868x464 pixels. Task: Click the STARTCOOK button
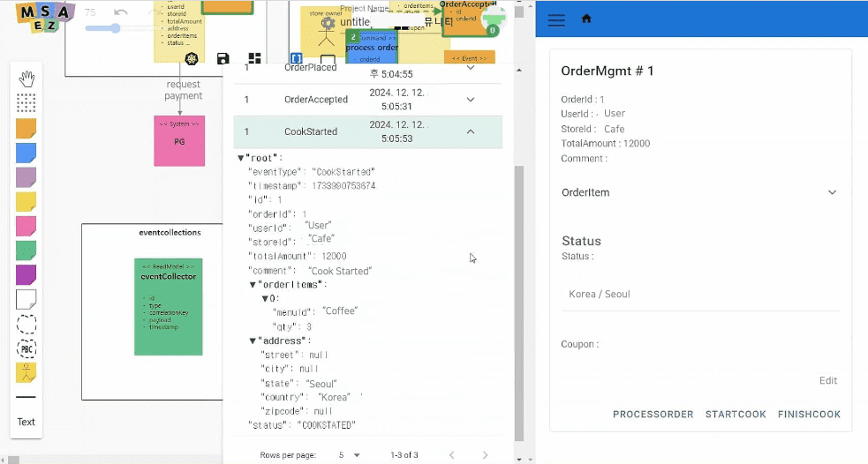click(x=735, y=415)
